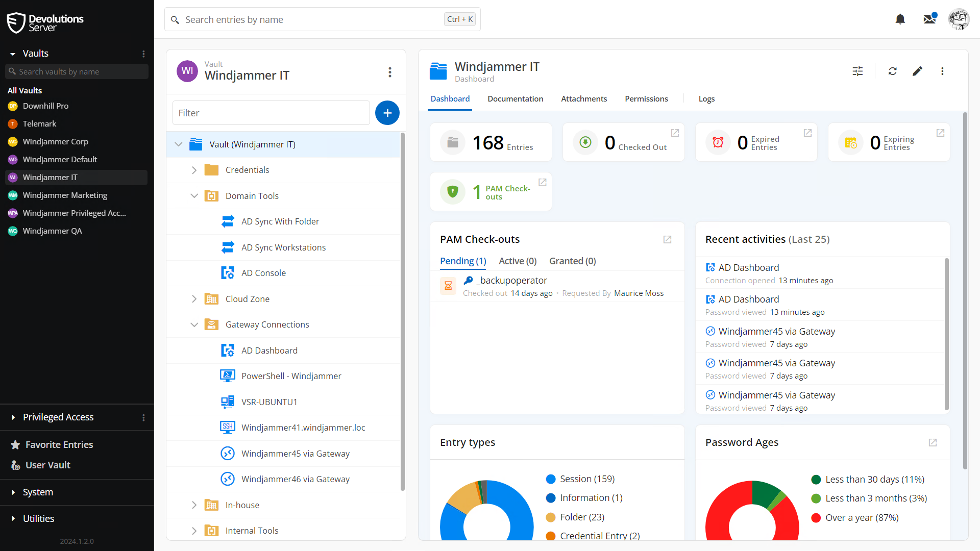Open Expiring Entries card external link

coord(940,133)
